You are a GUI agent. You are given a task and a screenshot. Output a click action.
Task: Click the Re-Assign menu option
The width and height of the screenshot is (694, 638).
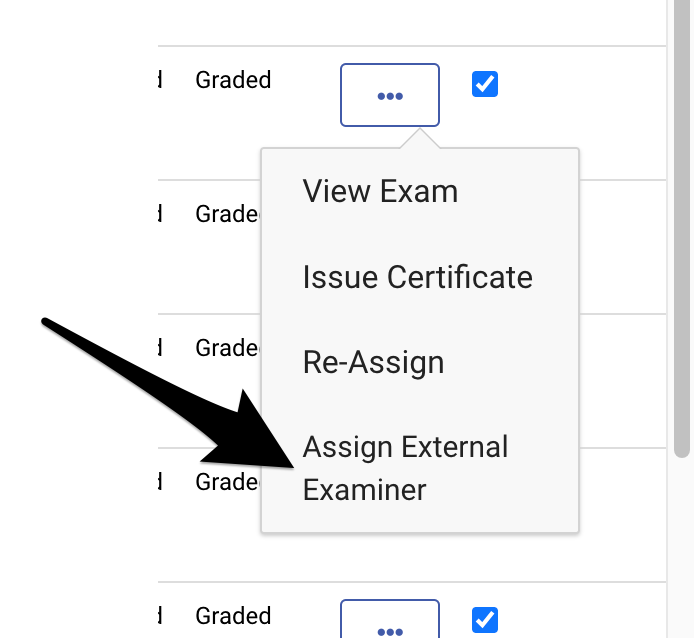pyautogui.click(x=373, y=362)
